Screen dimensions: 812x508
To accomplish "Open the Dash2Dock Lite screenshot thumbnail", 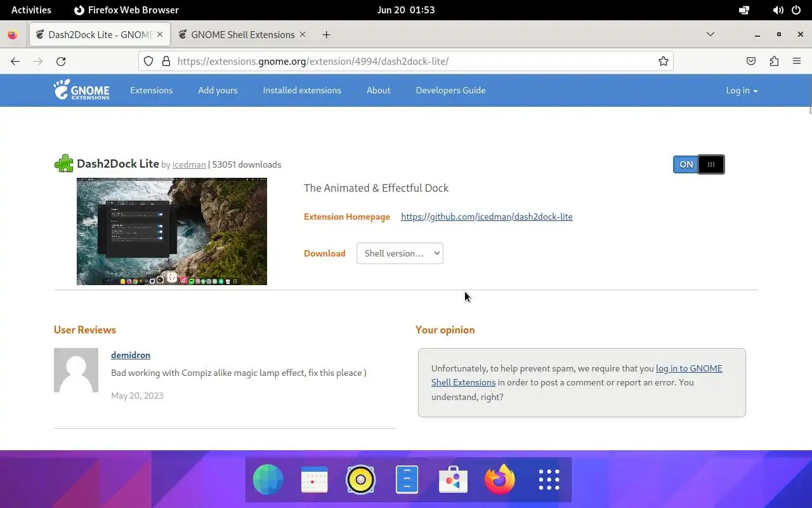I will click(x=172, y=232).
